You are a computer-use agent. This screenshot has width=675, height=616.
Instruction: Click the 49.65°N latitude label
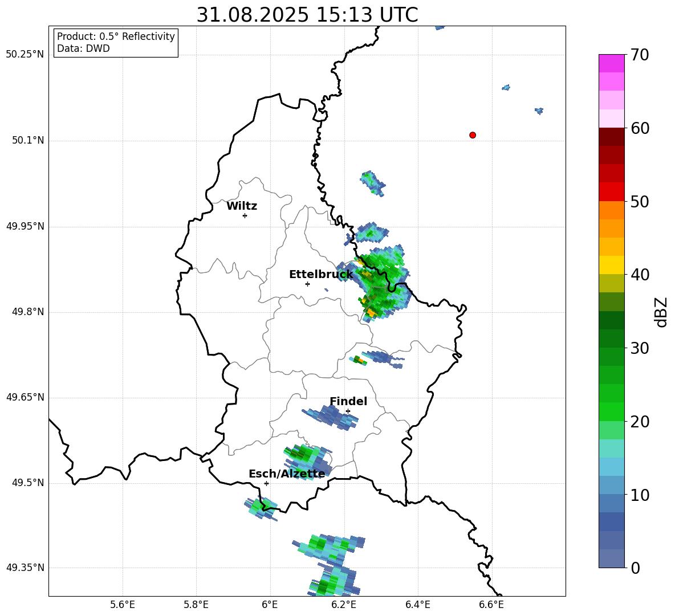tap(25, 397)
